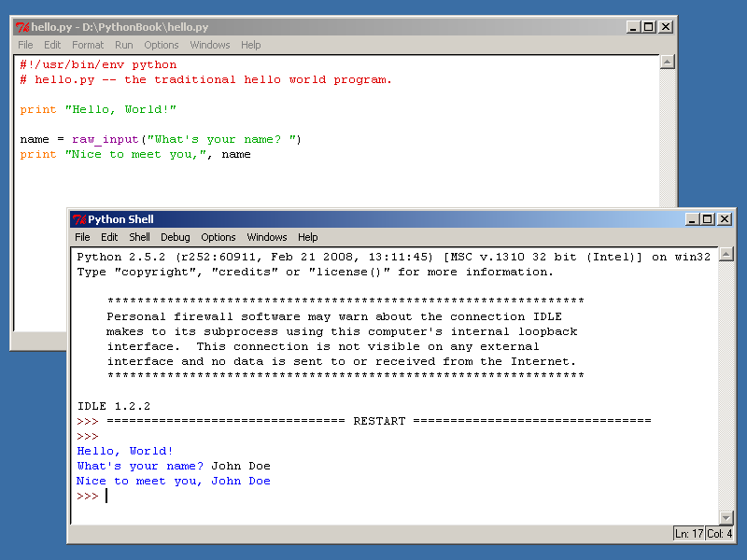747x560 pixels.
Task: Open File menu in Python Shell window
Action: point(82,237)
